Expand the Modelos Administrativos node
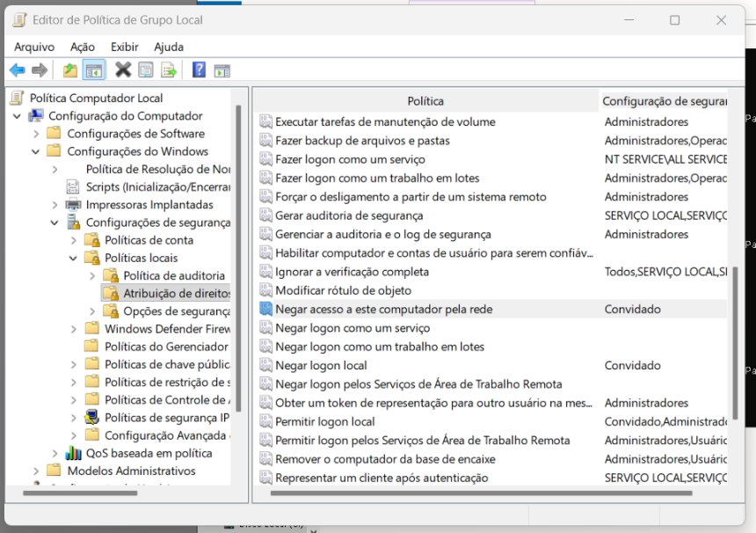756x533 pixels. tap(36, 471)
